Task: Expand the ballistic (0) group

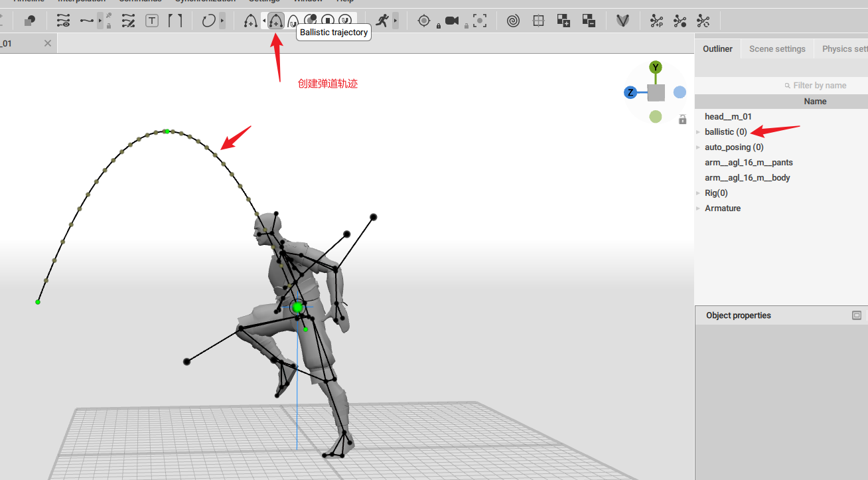Action: (698, 132)
